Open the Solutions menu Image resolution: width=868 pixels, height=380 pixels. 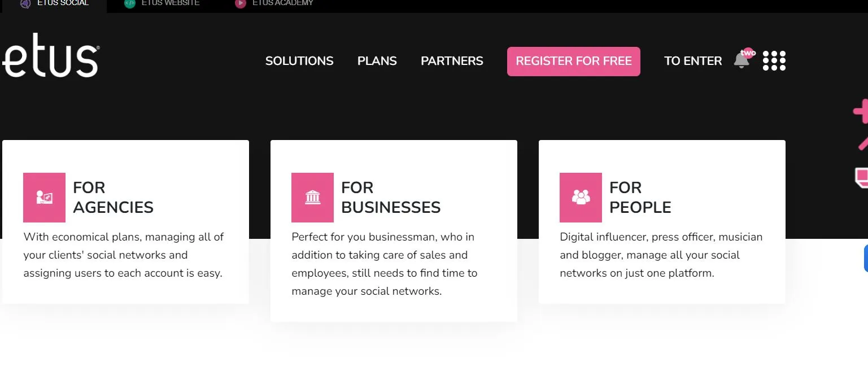tap(299, 61)
